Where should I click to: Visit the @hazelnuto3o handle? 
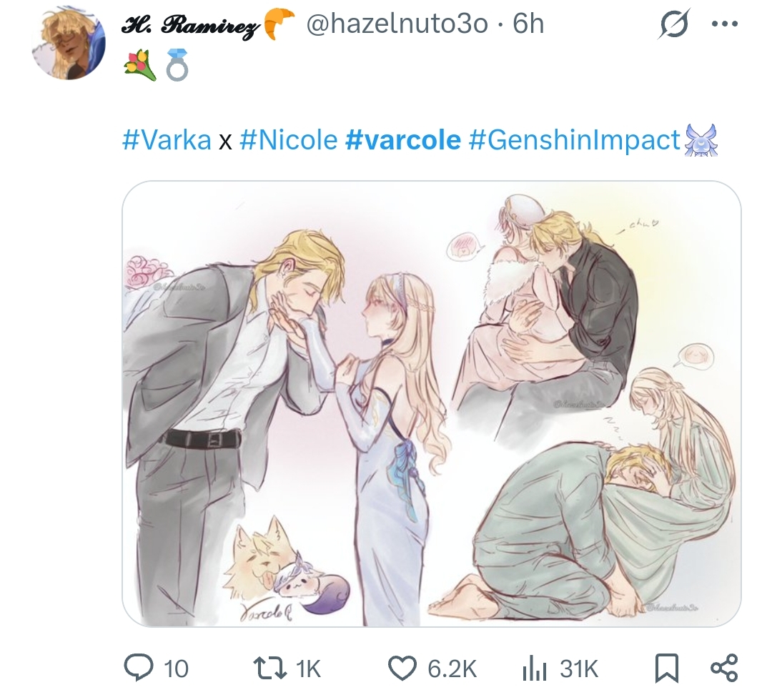[x=397, y=24]
